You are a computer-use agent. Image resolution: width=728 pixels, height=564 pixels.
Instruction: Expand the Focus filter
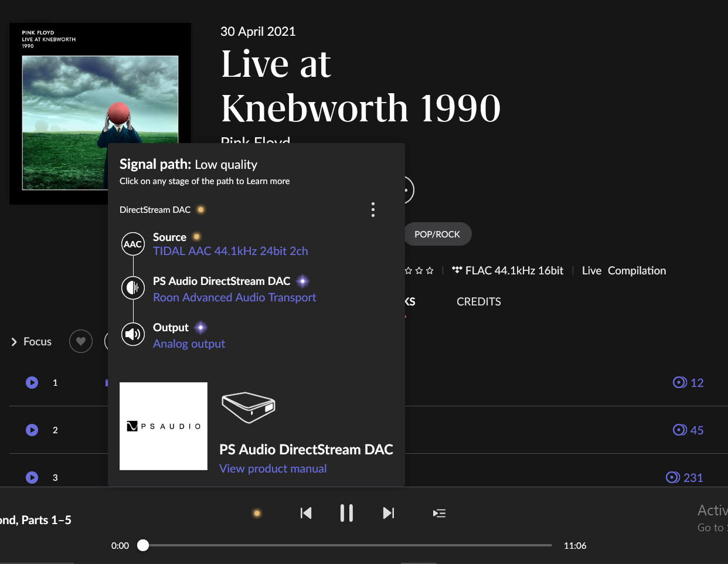(x=32, y=341)
